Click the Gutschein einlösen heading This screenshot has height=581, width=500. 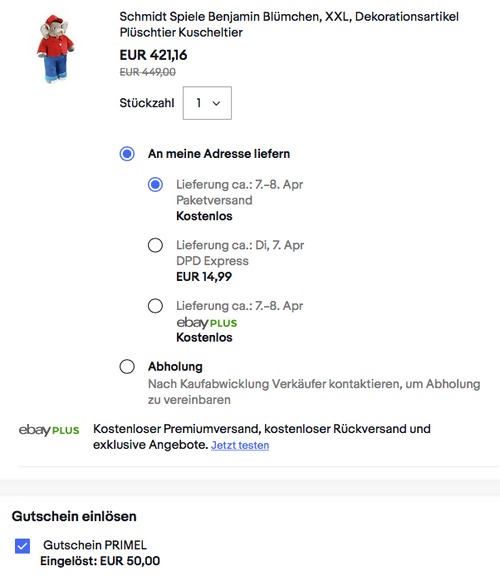(x=74, y=516)
